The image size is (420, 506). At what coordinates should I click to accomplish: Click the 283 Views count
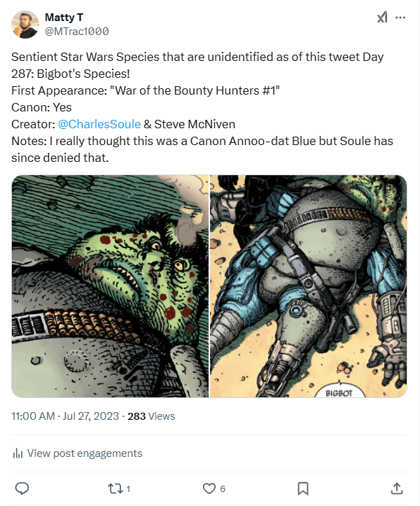point(151,416)
